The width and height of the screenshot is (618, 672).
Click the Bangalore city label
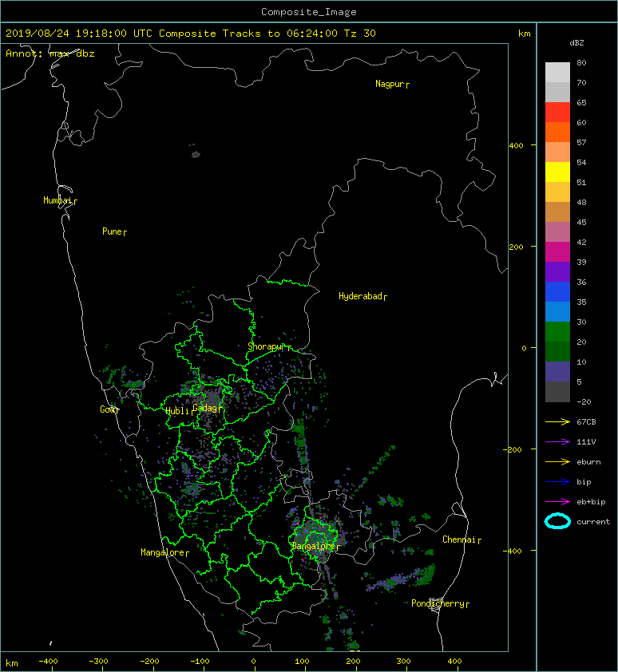[313, 546]
